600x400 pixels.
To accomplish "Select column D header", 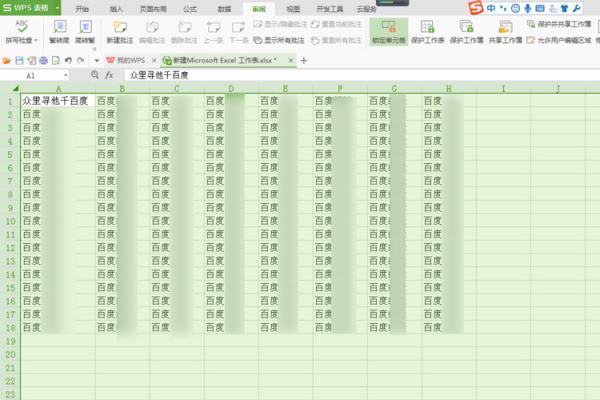I will 231,89.
